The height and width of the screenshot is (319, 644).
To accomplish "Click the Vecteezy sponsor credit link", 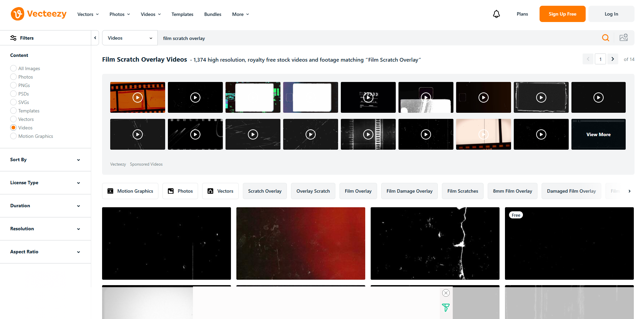I will pyautogui.click(x=118, y=164).
